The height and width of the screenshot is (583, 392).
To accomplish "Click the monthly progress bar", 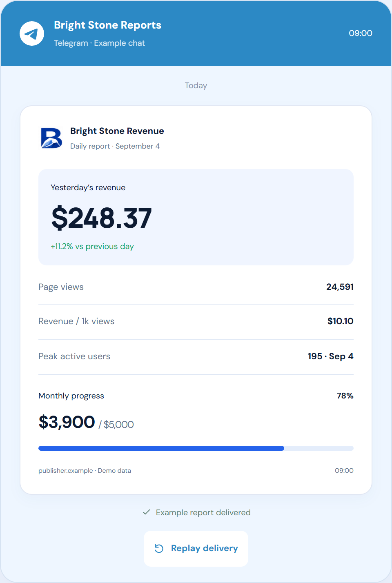I will [x=196, y=448].
